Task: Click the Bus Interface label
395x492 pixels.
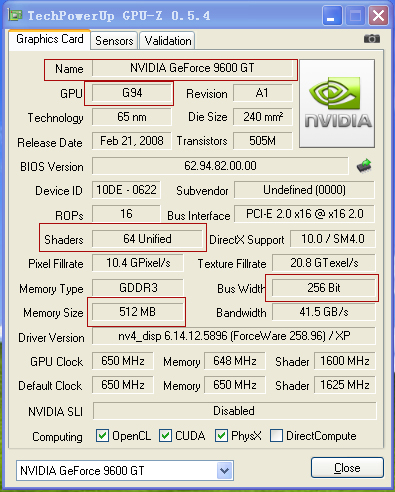Action: pos(199,216)
